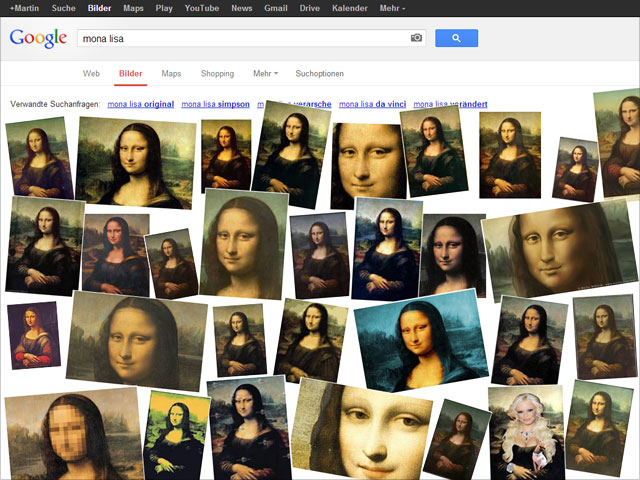This screenshot has height=480, width=640.
Task: Open the red-sleeved Mona Lisa thumbnail
Action: pyautogui.click(x=34, y=336)
